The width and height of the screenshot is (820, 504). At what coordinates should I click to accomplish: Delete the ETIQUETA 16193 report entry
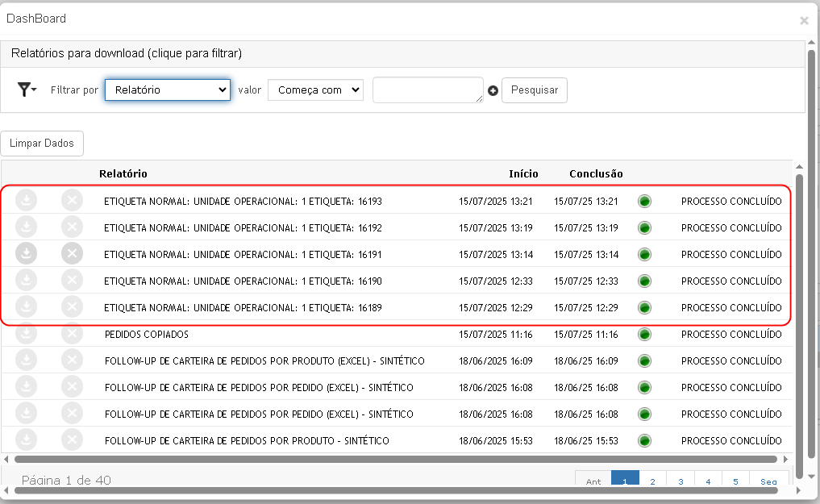[x=73, y=201]
